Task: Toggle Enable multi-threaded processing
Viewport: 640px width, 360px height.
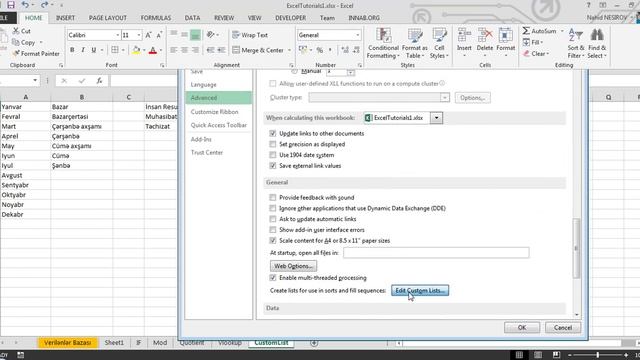Action: point(273,278)
